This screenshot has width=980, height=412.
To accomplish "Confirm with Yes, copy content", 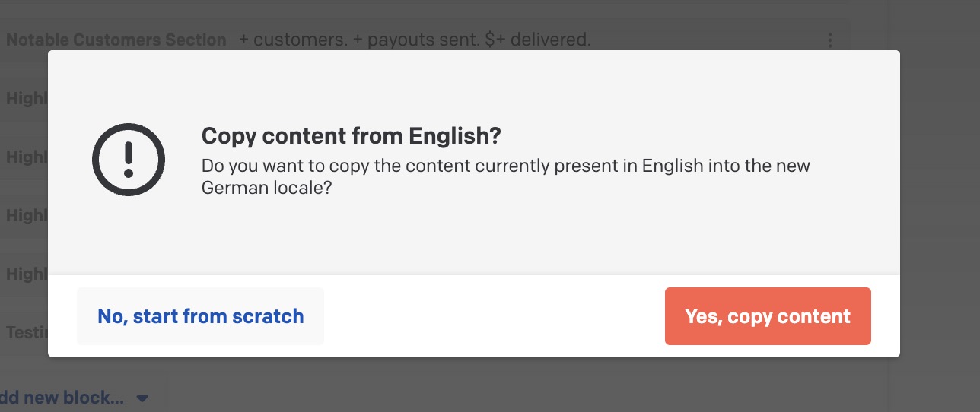I will [768, 316].
